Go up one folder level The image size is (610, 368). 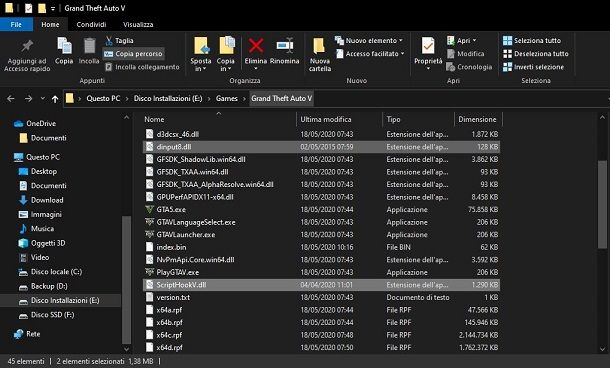(55, 99)
